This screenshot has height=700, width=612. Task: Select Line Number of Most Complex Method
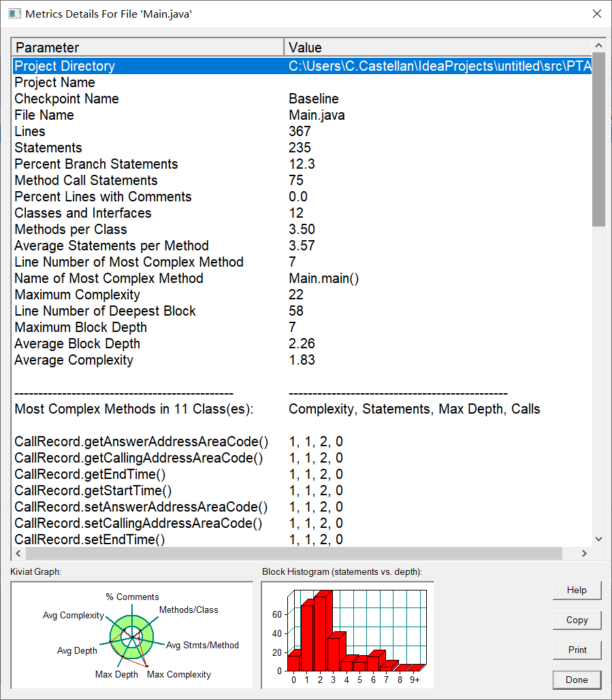(x=302, y=262)
